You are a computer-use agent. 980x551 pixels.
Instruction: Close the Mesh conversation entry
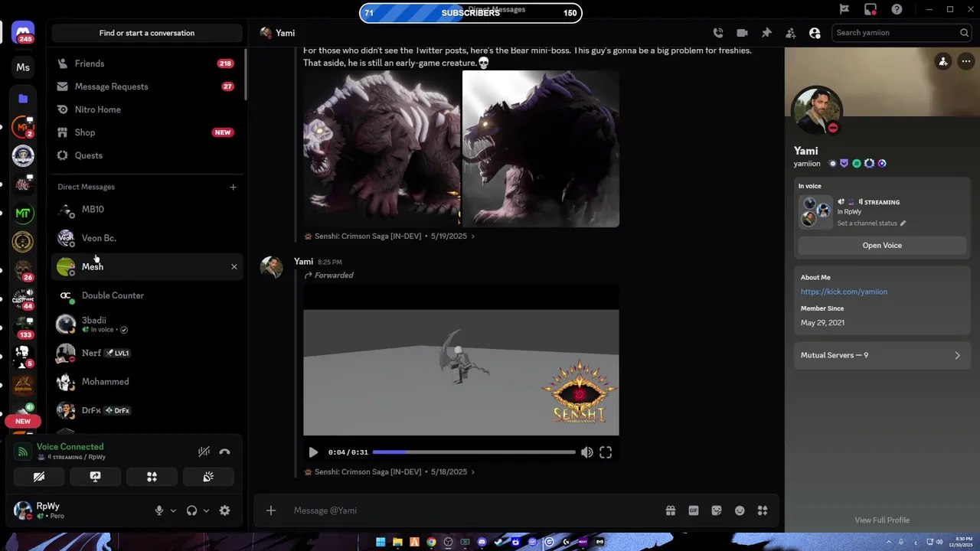(x=234, y=267)
